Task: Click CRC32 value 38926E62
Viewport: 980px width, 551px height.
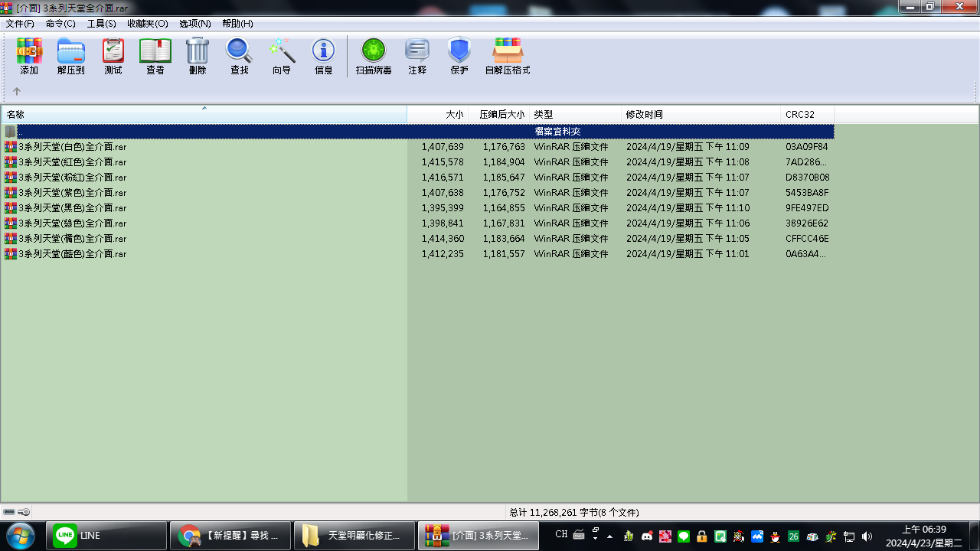Action: (x=807, y=223)
